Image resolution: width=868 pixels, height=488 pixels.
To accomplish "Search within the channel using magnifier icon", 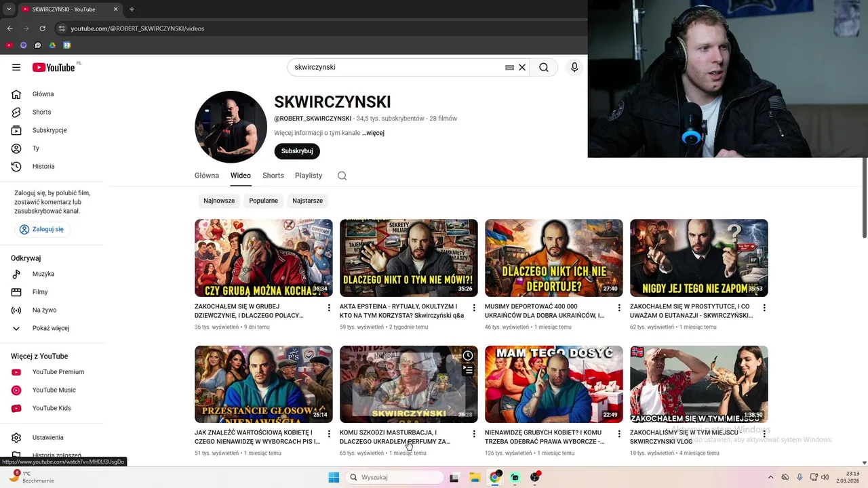I will click(342, 176).
